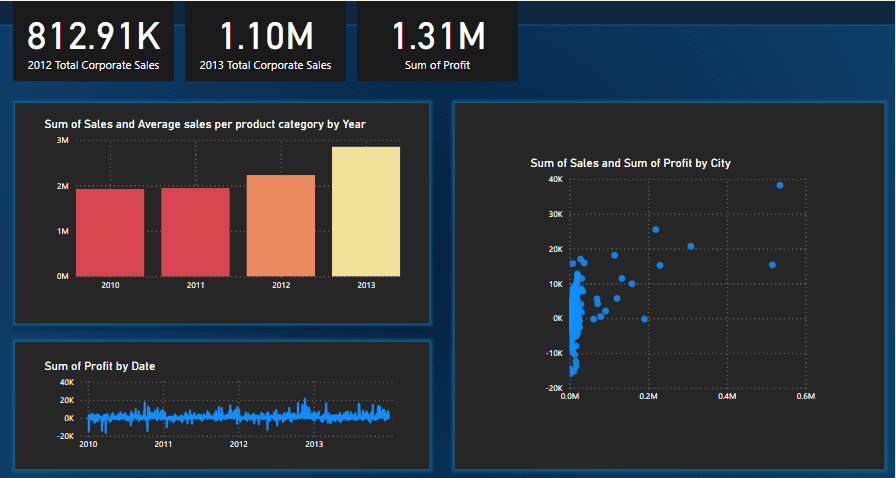Click the 2010 red bar in sales chart
Viewport: 896px width, 478px height.
[x=110, y=233]
